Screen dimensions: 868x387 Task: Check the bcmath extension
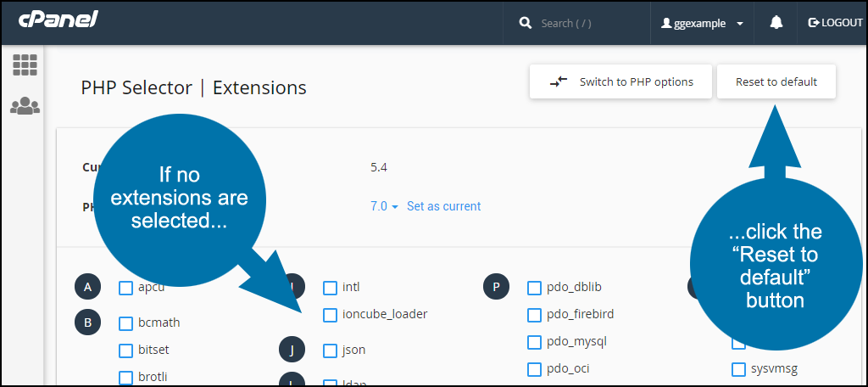125,323
